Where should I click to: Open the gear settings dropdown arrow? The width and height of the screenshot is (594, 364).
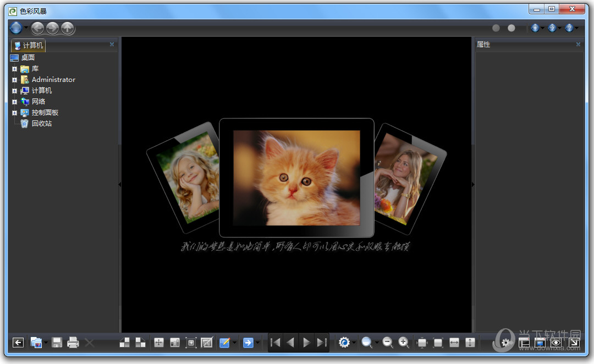click(x=354, y=343)
